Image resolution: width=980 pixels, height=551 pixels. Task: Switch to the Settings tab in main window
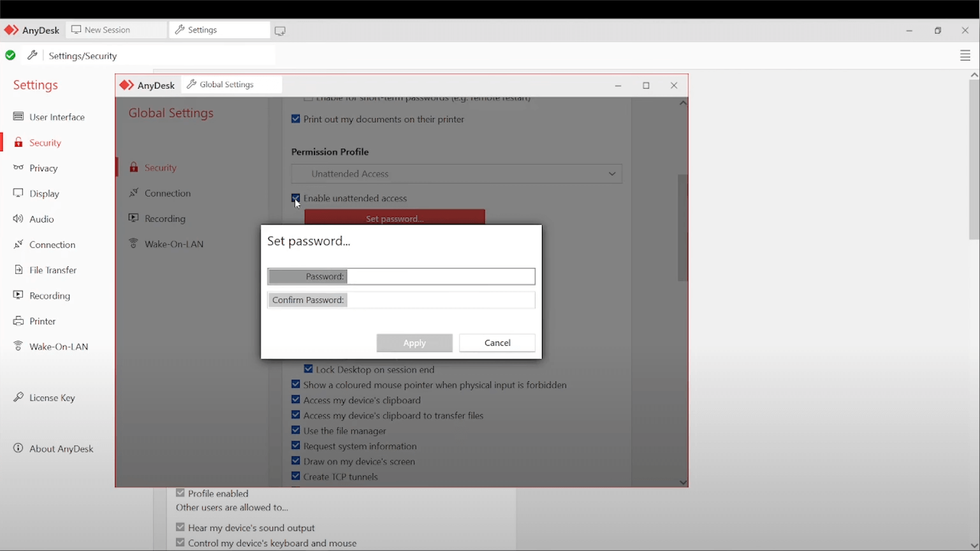tap(220, 30)
